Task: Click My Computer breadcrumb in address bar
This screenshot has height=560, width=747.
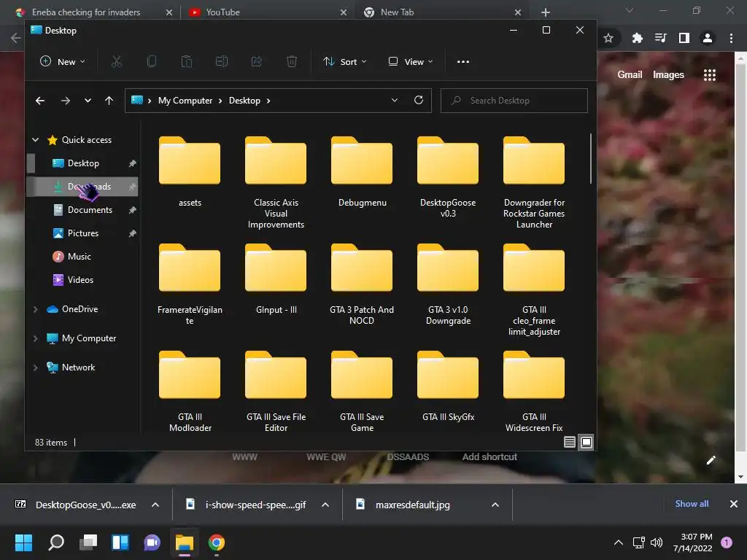Action: (185, 101)
